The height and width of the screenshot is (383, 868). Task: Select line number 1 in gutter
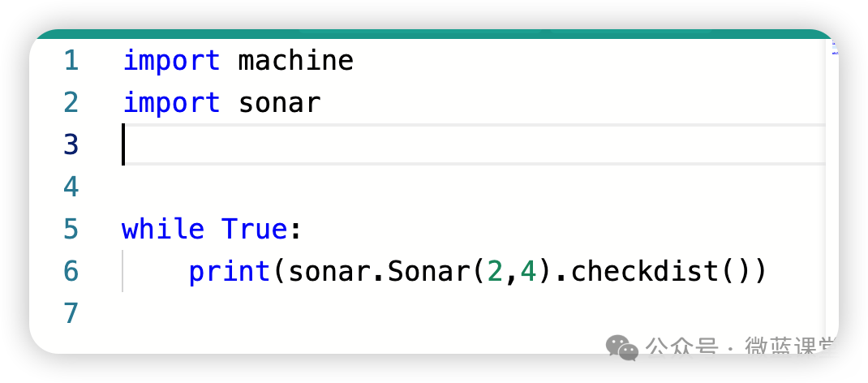71,60
